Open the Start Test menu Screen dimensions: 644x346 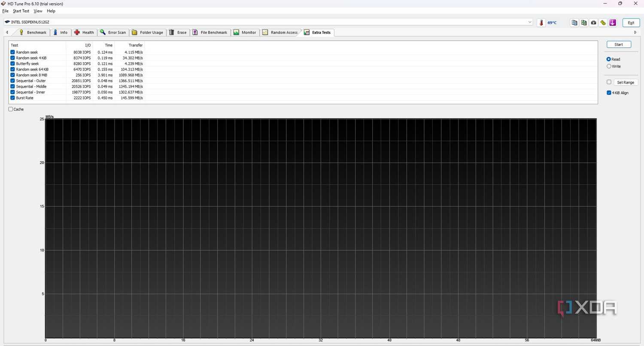21,11
